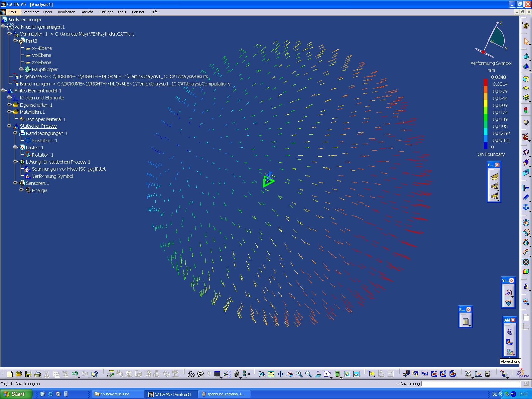
Task: Click the material sphere icon
Action: [526, 122]
